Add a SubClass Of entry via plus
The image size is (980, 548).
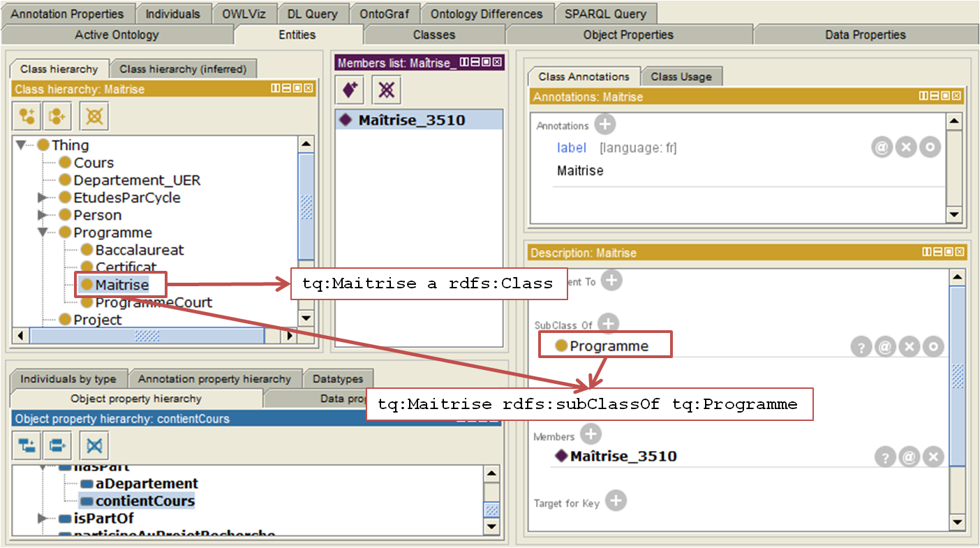tap(609, 324)
